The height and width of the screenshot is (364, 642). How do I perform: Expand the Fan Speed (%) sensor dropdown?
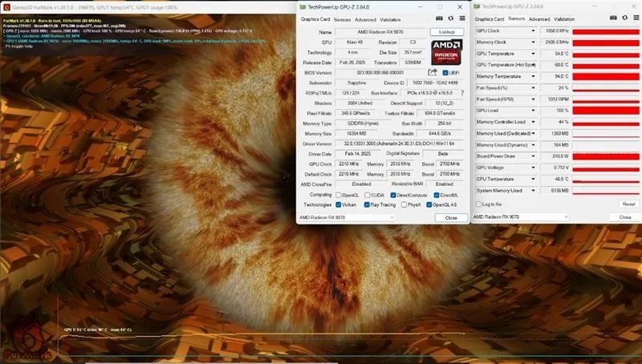click(x=533, y=87)
